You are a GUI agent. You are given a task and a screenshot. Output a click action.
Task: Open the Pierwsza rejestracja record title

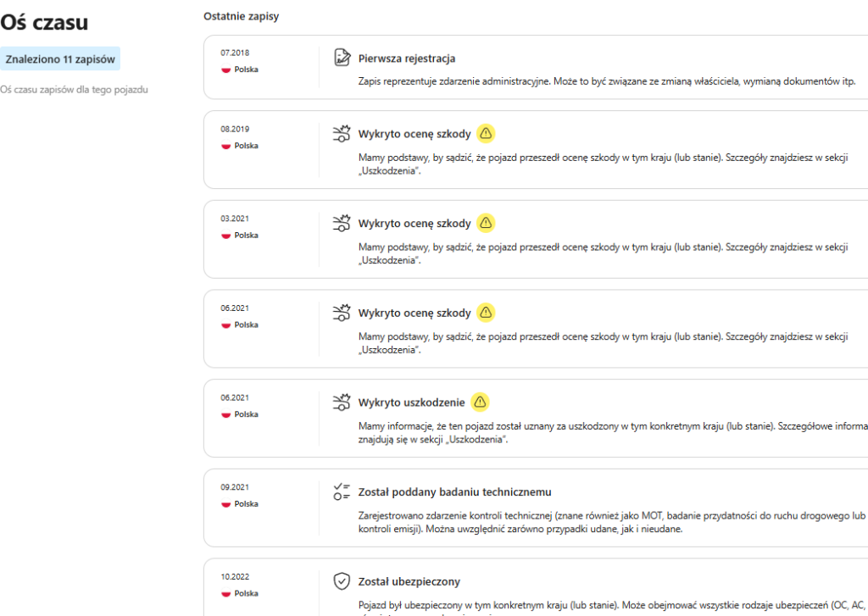pos(407,58)
